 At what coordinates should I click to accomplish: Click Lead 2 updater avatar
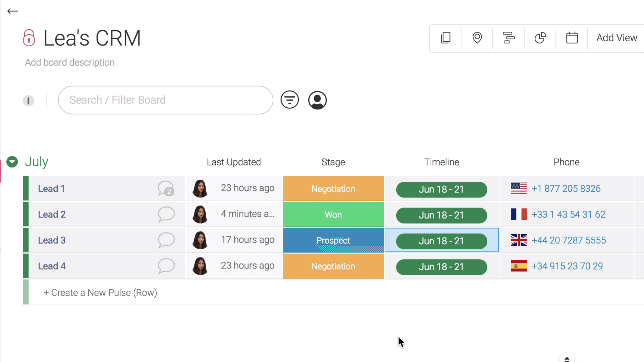200,214
